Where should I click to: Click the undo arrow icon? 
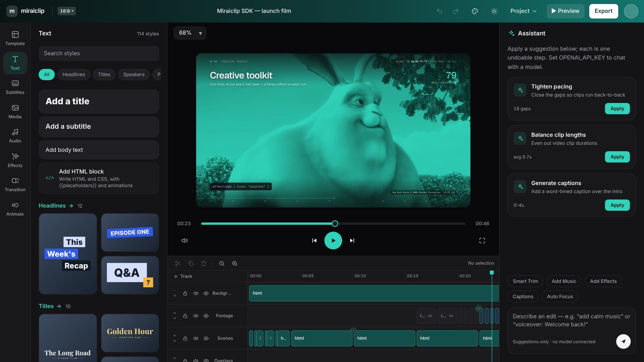coord(440,11)
